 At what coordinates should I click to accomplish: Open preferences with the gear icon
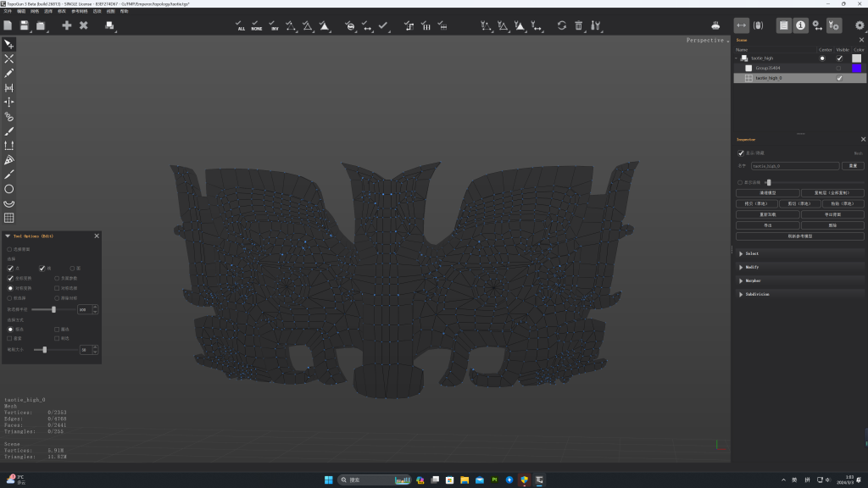click(x=860, y=26)
